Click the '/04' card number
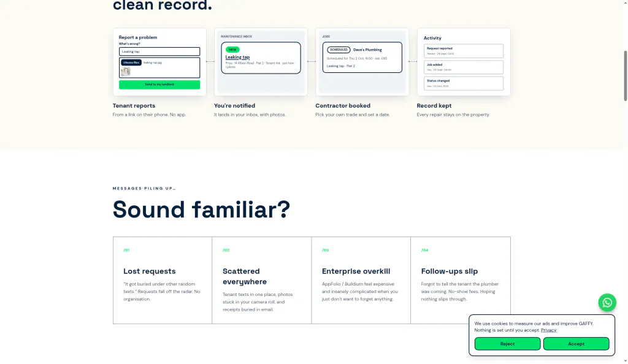628x364 pixels. tap(424, 250)
